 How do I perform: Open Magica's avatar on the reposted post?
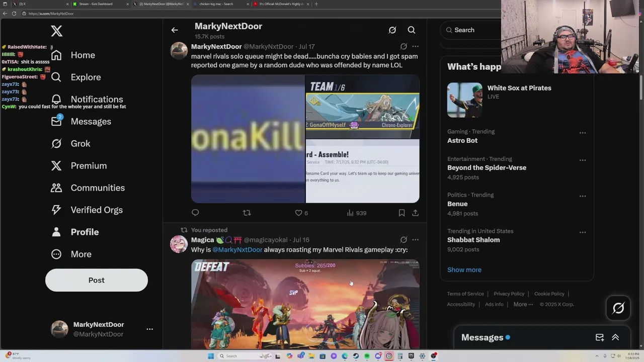pos(179,244)
